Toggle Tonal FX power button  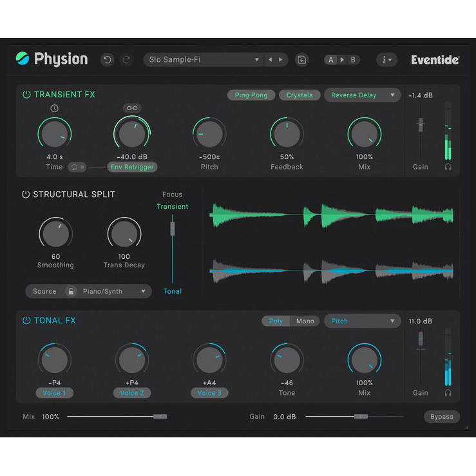pos(26,320)
